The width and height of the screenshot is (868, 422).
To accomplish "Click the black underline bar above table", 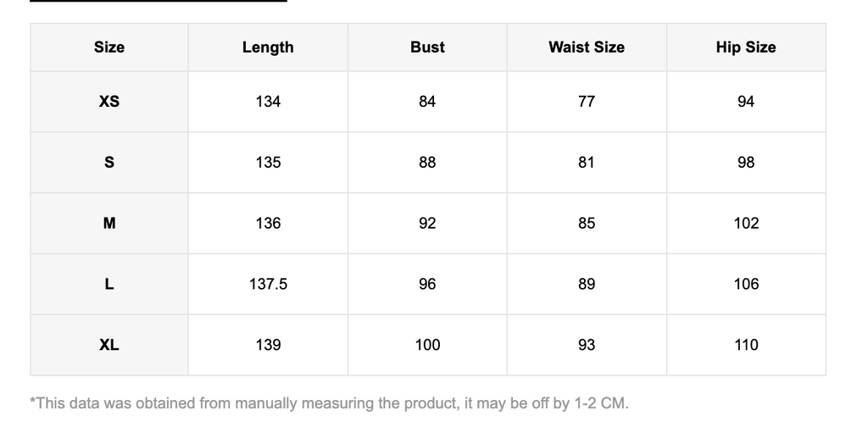I will tap(159, 1).
